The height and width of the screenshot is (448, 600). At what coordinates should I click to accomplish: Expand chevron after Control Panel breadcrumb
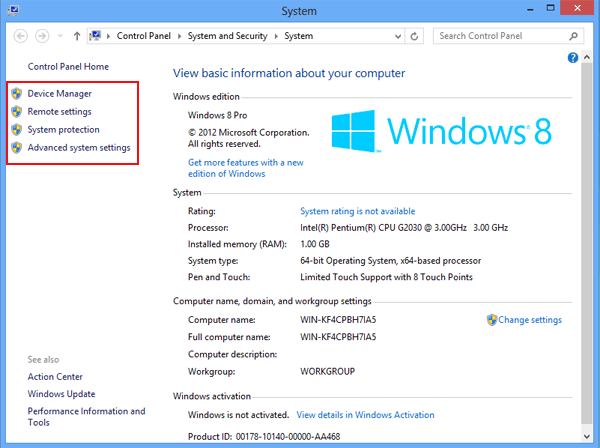pos(179,36)
